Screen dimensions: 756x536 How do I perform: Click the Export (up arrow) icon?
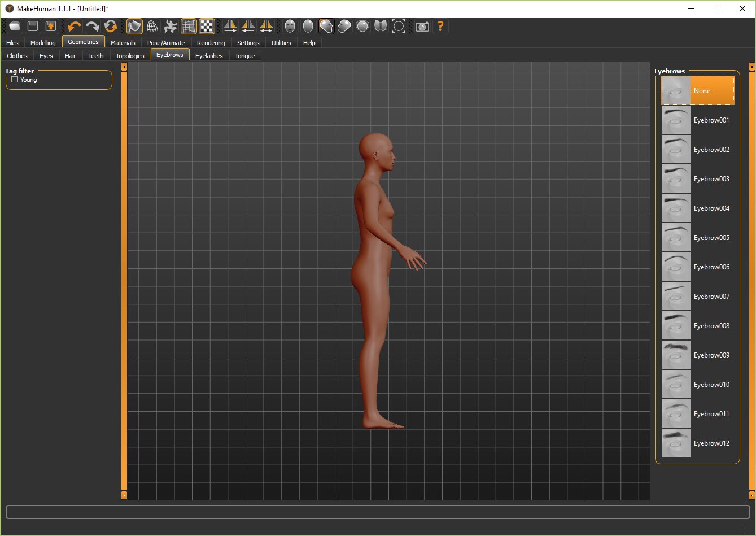51,26
